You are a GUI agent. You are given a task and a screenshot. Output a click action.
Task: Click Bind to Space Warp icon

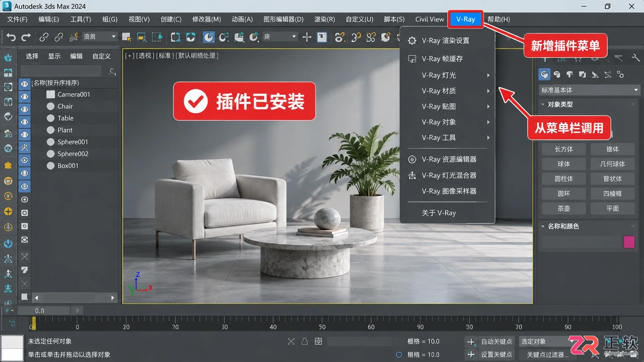pyautogui.click(x=74, y=37)
